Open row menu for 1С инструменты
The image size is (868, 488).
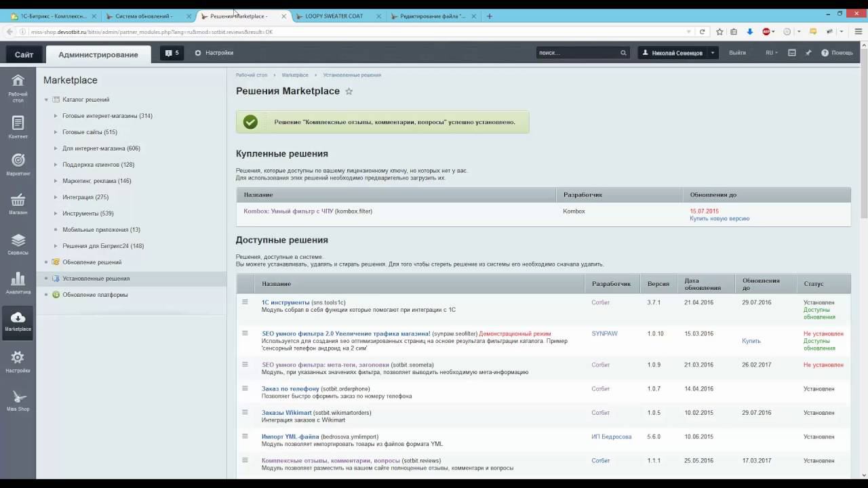(x=245, y=302)
